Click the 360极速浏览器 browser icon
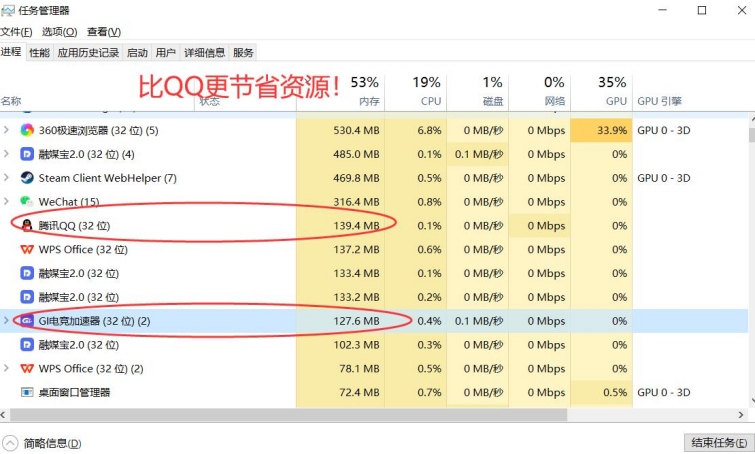This screenshot has height=454, width=755. coord(27,130)
